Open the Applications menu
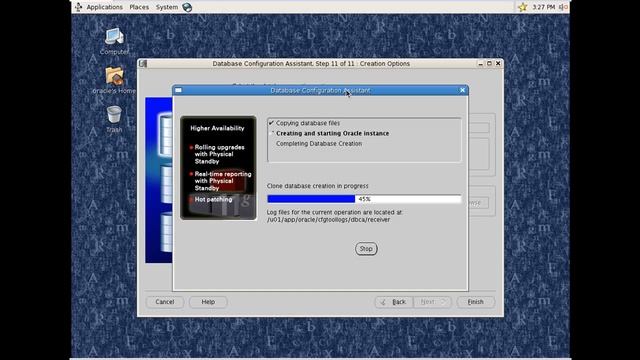This screenshot has width=640, height=360. [x=104, y=7]
